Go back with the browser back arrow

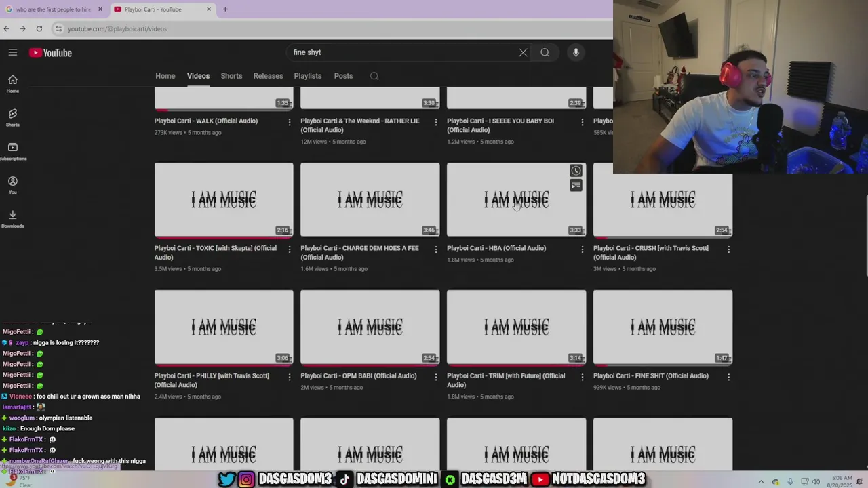point(6,28)
